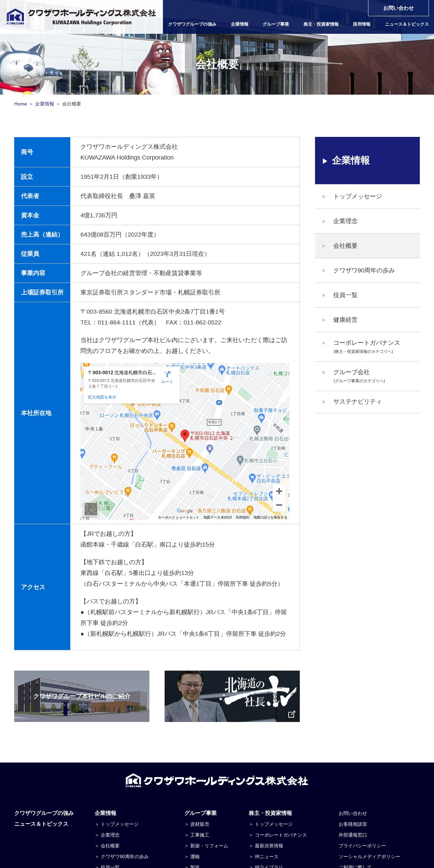The width and height of the screenshot is (434, 868).
Task: Click the external link icon on 社長tv banner
Action: (291, 714)
